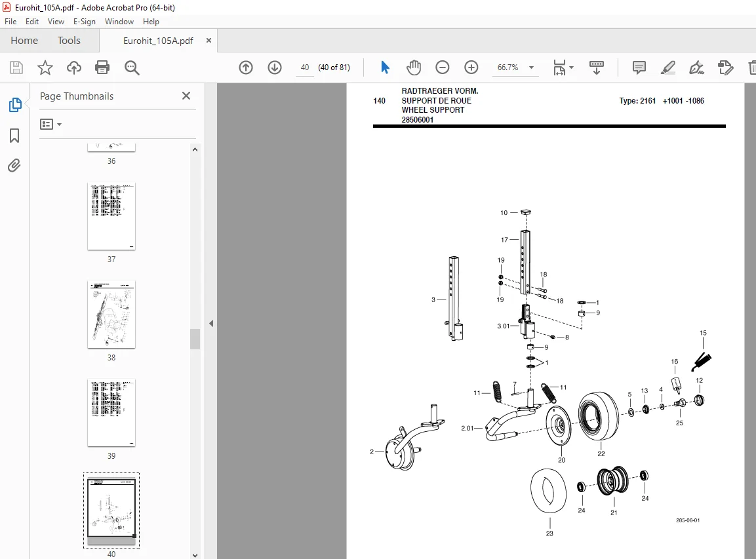The height and width of the screenshot is (559, 756).
Task: Go to the next page using down arrow
Action: (x=275, y=67)
